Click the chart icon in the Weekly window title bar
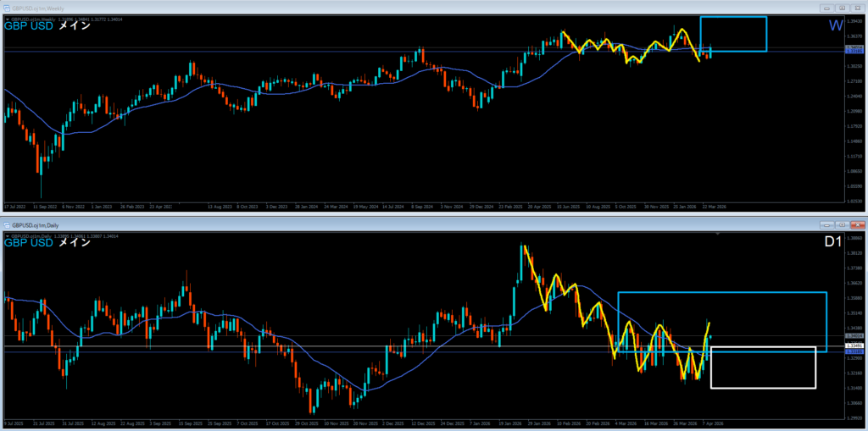868x431 pixels. point(7,8)
